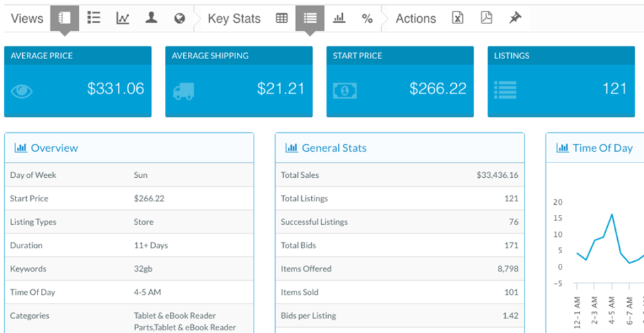Export the report to Excel
This screenshot has height=333, width=644.
[x=458, y=17]
